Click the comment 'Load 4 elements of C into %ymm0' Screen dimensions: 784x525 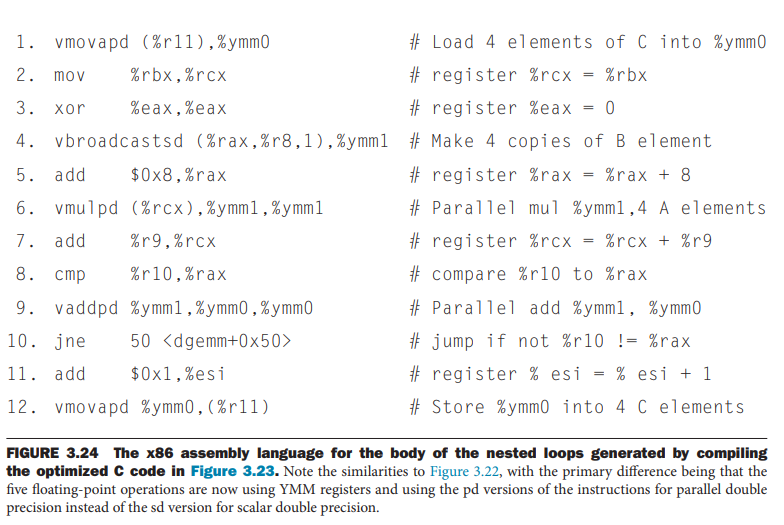(x=589, y=42)
